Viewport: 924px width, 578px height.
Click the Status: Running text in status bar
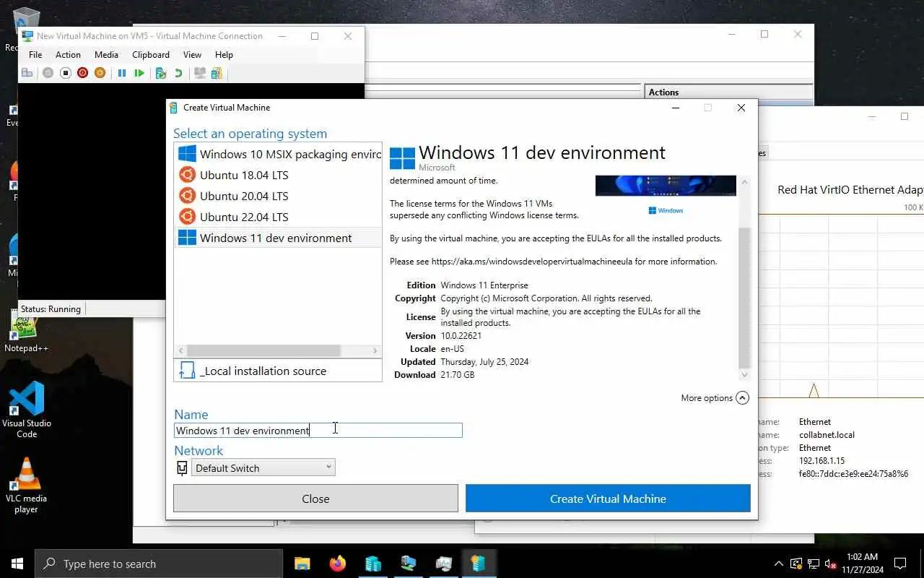pos(51,309)
